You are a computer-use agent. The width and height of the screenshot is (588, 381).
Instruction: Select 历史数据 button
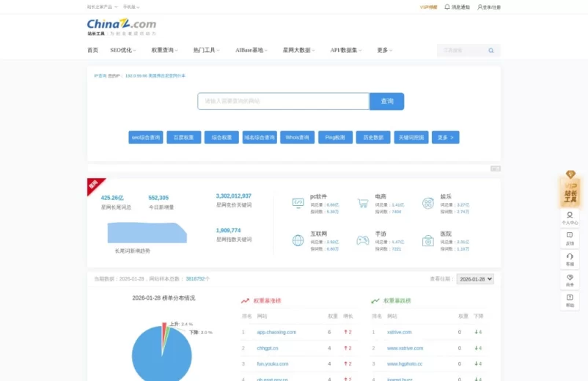pos(373,138)
